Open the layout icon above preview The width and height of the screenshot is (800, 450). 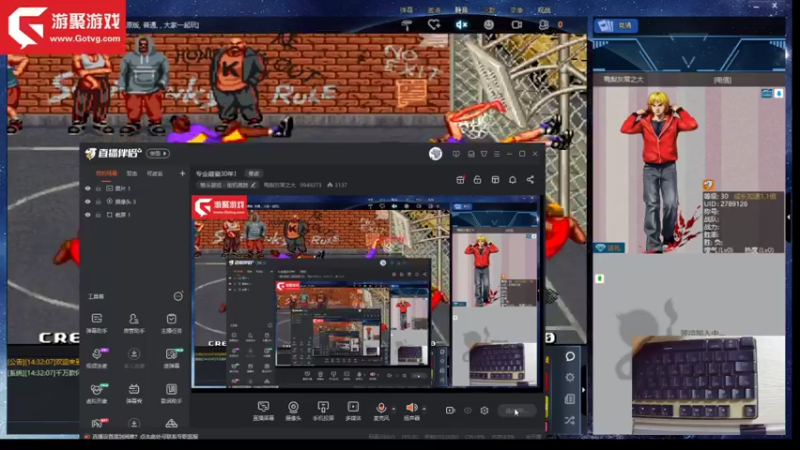pyautogui.click(x=495, y=180)
